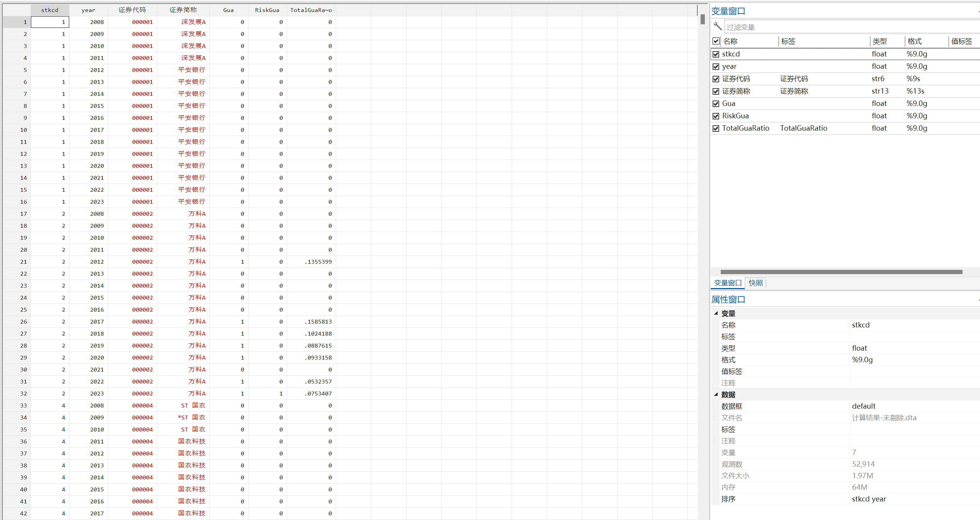The image size is (980, 520).
Task: Click the 标签 column header in variables list
Action: 788,41
